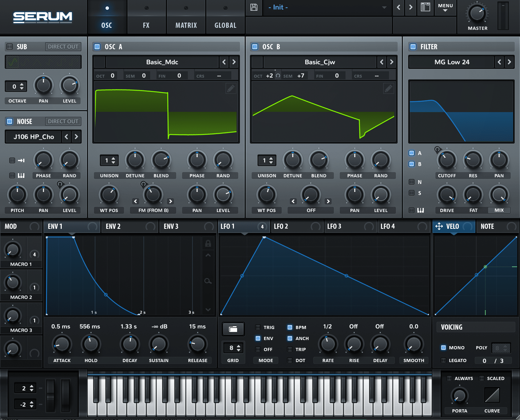Click the OSC B OFF warp label
520x420 pixels.
coord(311,210)
